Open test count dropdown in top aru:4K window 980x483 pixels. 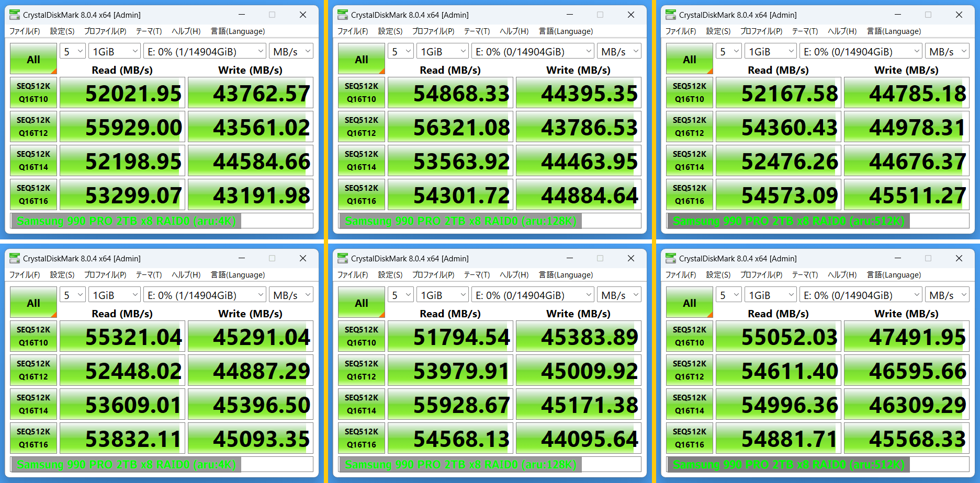[x=73, y=51]
